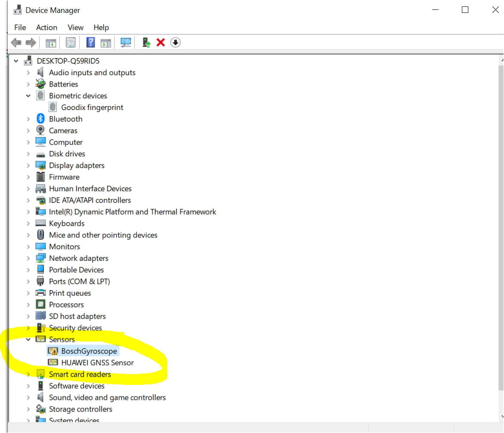Click the Bluetooth category icon

click(40, 119)
